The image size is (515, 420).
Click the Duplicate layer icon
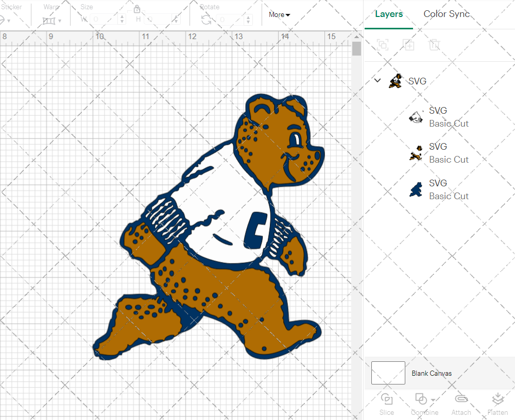[x=409, y=45]
